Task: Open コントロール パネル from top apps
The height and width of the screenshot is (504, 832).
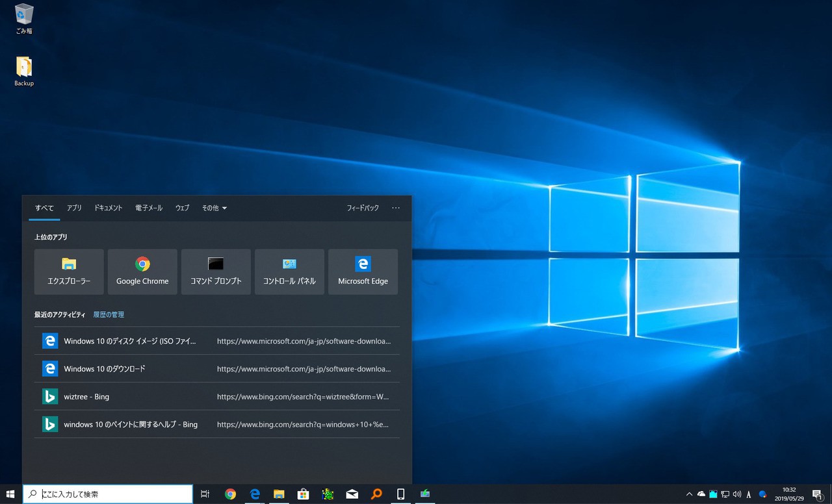Action: [x=289, y=271]
